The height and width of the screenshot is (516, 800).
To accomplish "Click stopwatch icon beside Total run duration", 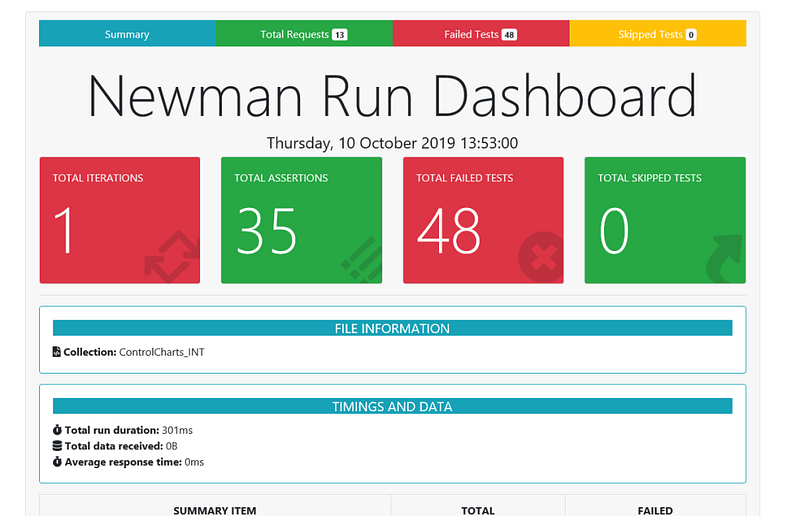I will tap(57, 430).
